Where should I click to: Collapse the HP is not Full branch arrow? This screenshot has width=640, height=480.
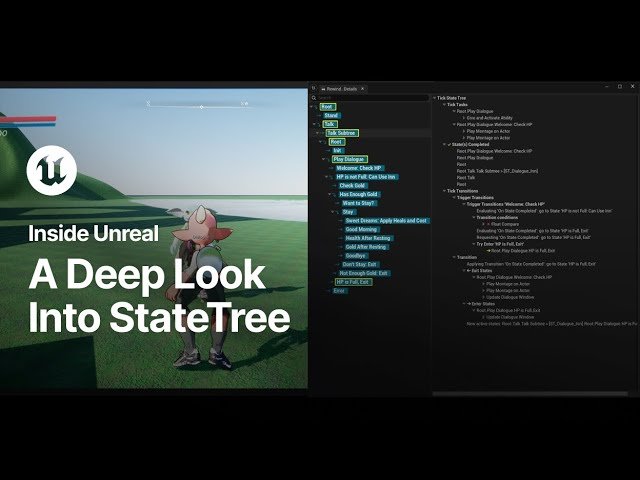click(327, 177)
